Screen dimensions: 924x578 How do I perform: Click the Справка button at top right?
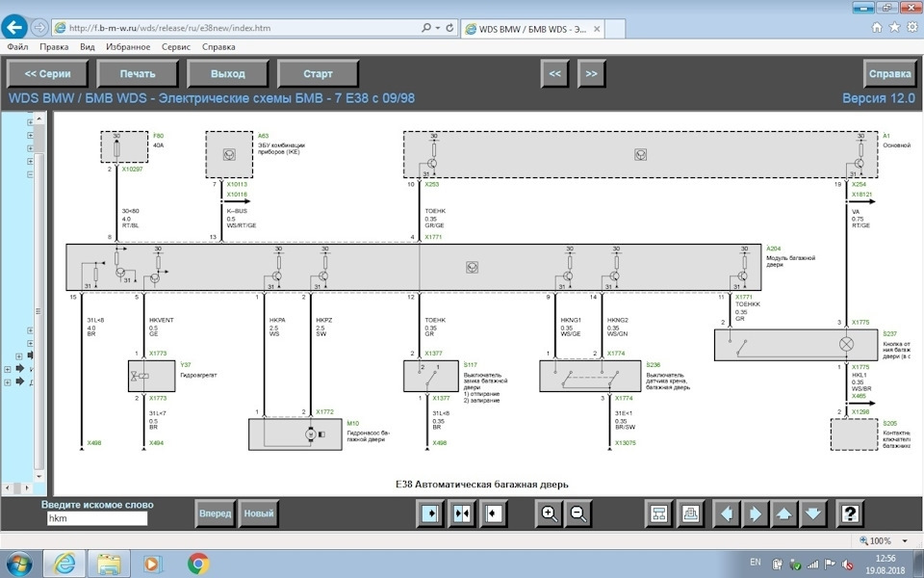pos(889,74)
